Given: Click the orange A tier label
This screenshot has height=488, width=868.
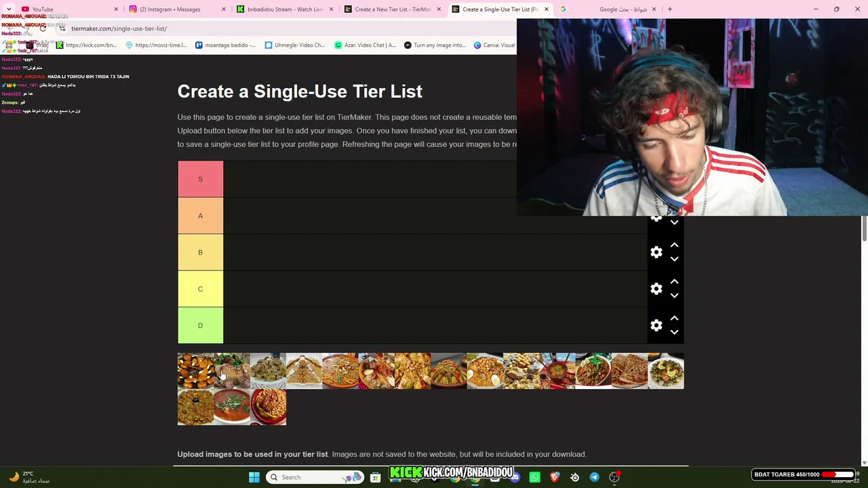Looking at the screenshot, I should (200, 216).
